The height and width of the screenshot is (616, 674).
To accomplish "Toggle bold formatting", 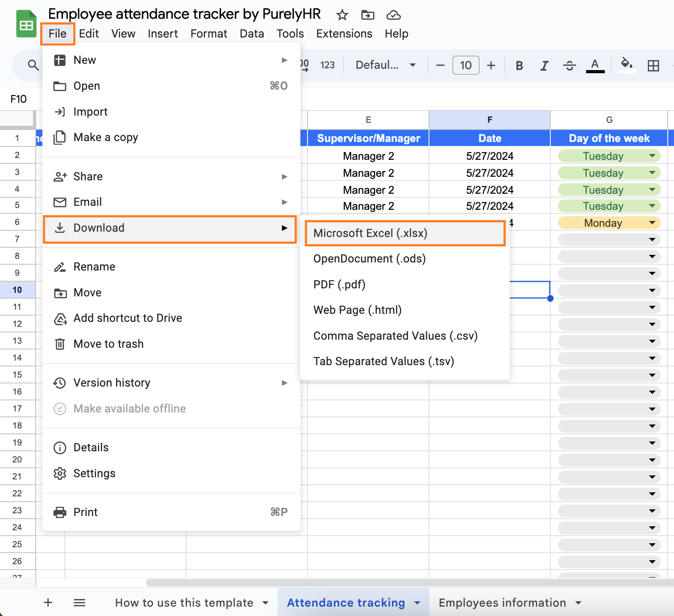I will pyautogui.click(x=519, y=66).
